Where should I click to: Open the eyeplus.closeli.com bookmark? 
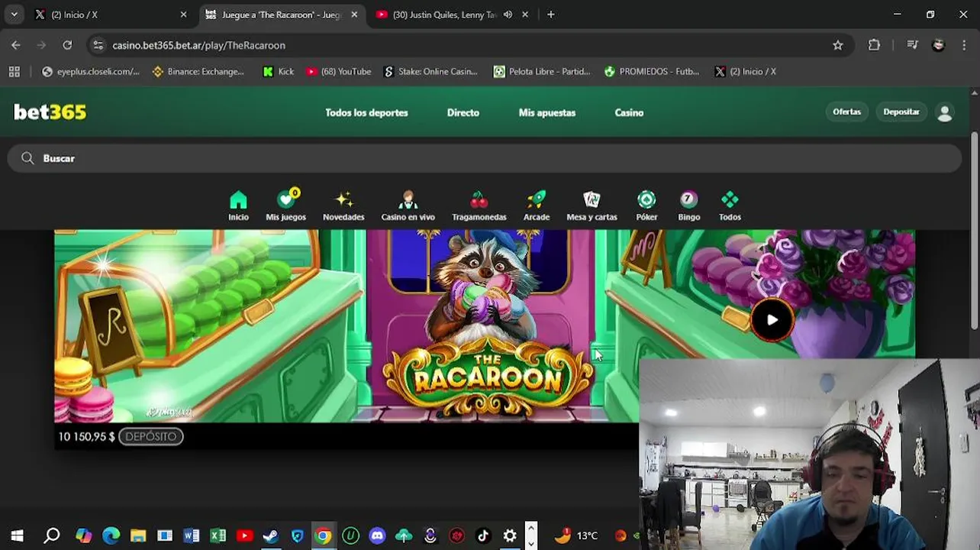tap(91, 71)
